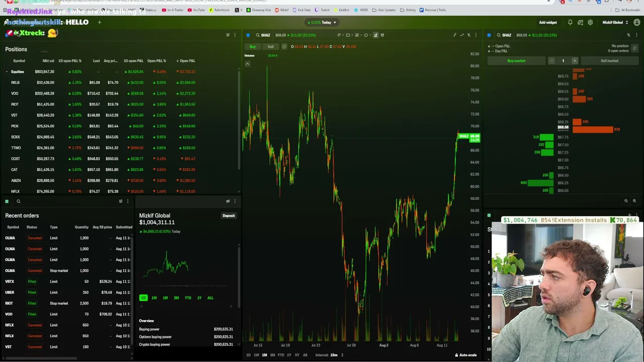Click the SHAZ search icon in order ladder
Viewport: 644px width, 362px height.
(x=499, y=35)
